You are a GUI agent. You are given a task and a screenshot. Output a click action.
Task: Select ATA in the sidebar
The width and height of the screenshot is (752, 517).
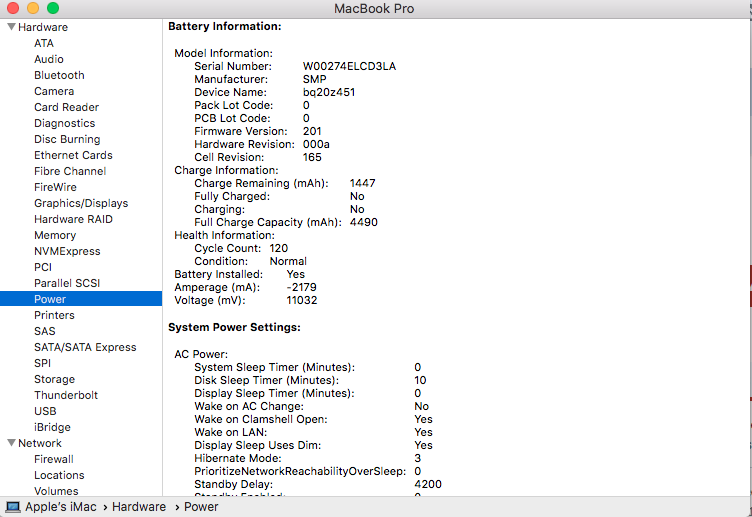coord(44,43)
